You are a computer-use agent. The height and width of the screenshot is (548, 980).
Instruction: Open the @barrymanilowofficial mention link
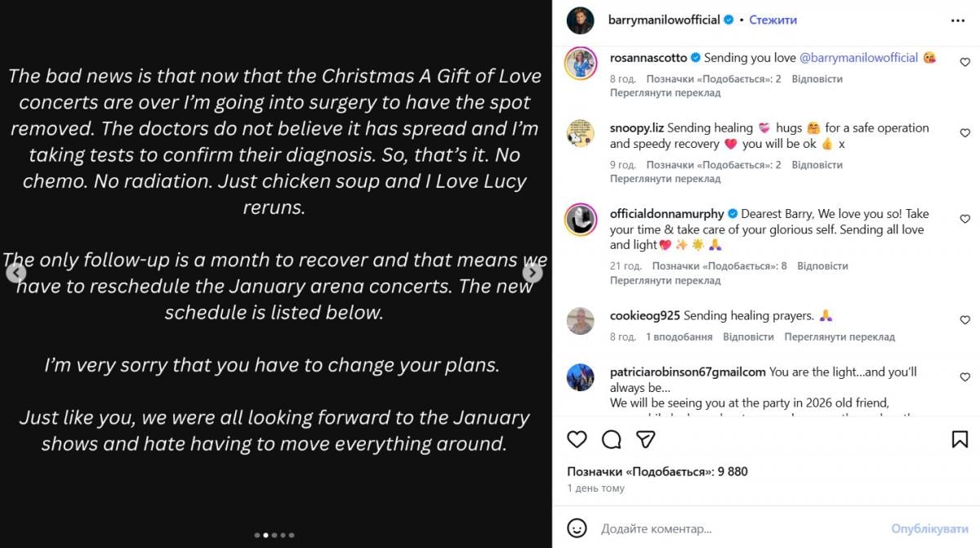858,58
